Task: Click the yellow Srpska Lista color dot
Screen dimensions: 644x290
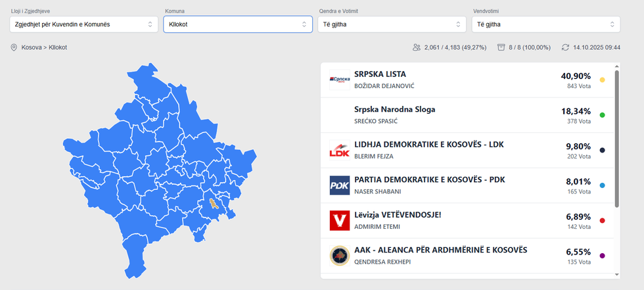Action: 602,80
